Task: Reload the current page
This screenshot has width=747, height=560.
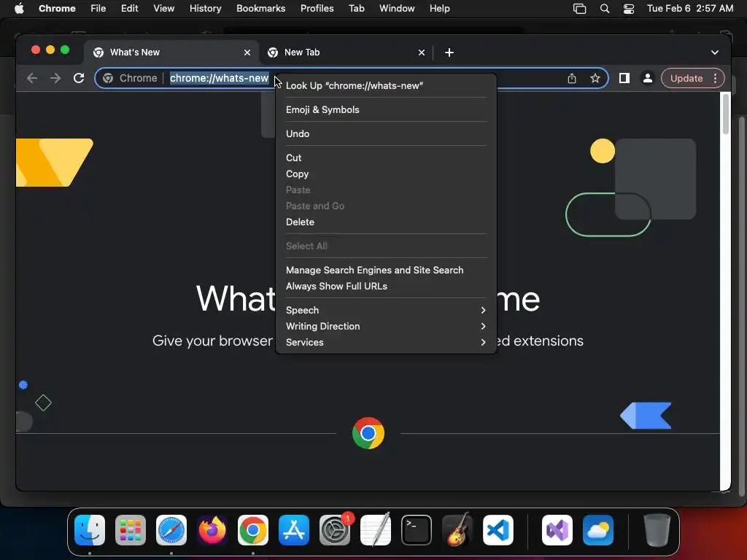Action: 79,78
